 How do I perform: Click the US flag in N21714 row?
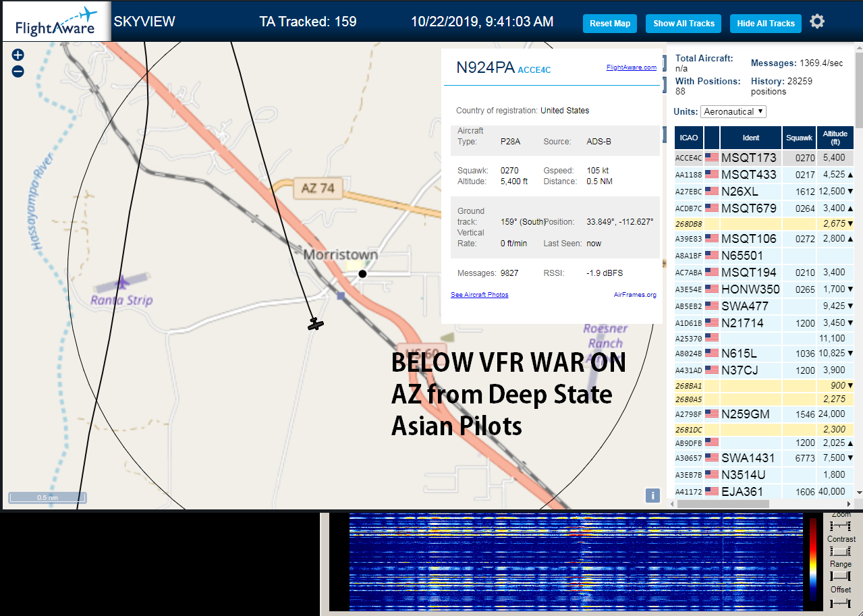point(712,323)
